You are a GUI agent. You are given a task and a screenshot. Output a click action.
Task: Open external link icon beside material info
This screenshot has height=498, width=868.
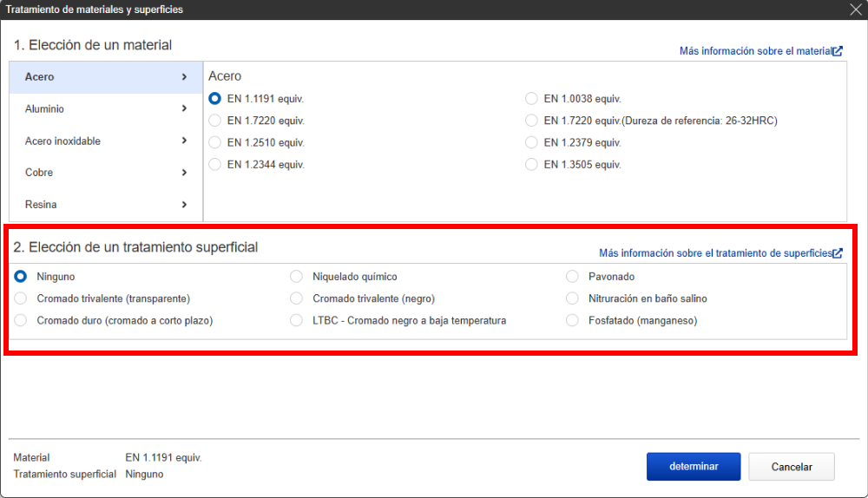point(837,51)
